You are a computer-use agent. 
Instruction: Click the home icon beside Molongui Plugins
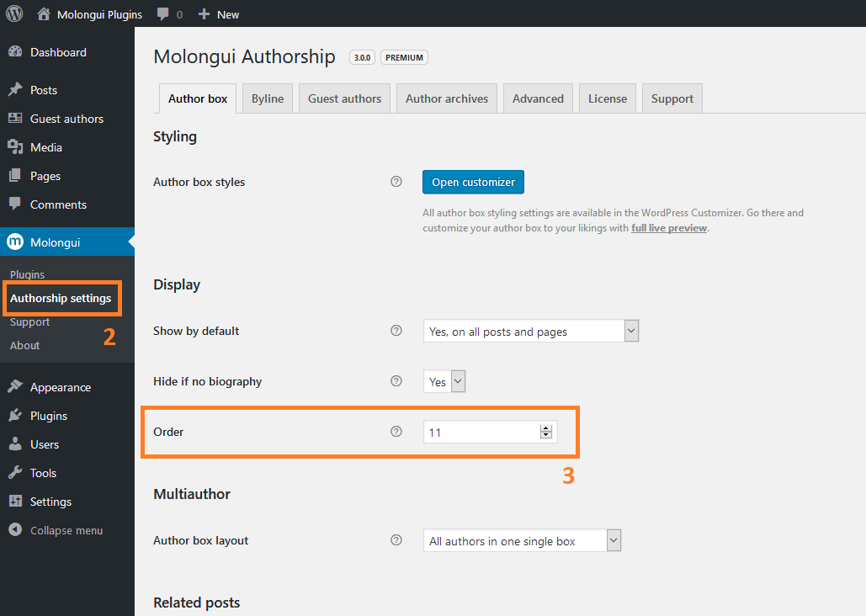coord(44,13)
